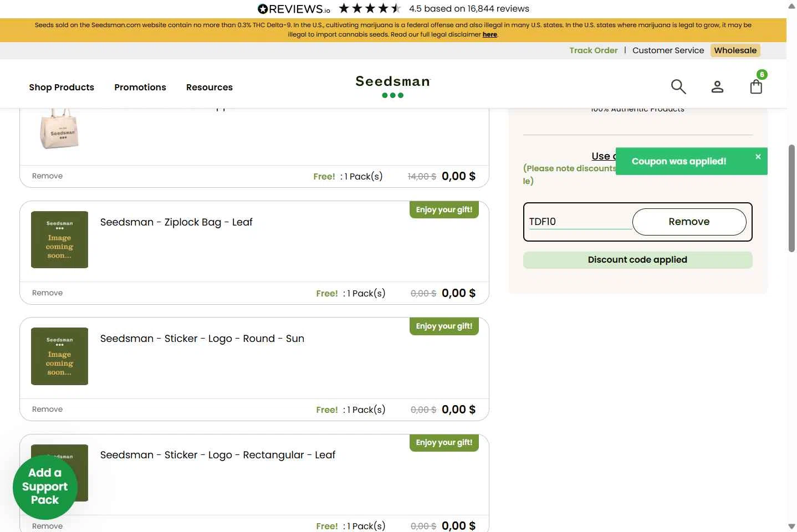Click the crossed-out 14,00 $ price
The height and width of the screenshot is (532, 797).
(422, 176)
